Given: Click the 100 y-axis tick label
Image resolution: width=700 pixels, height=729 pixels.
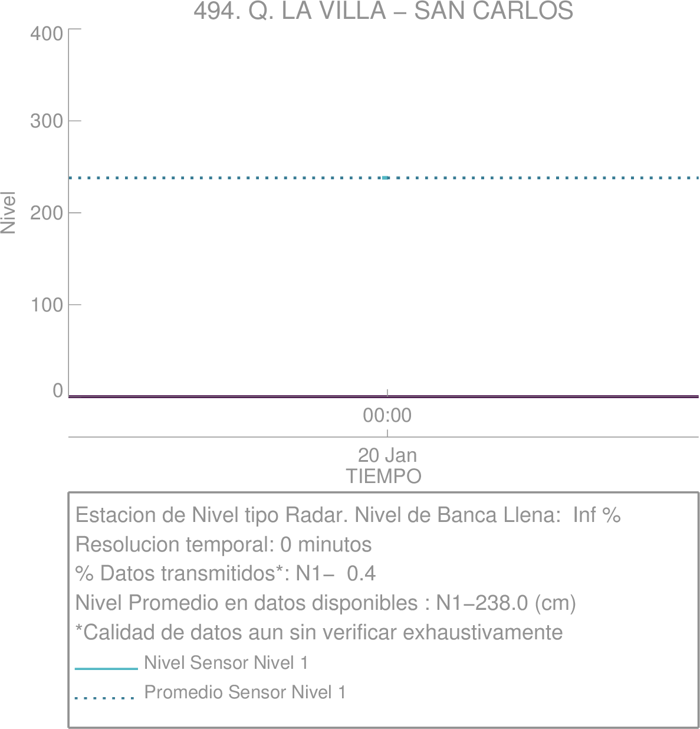Looking at the screenshot, I should [47, 305].
